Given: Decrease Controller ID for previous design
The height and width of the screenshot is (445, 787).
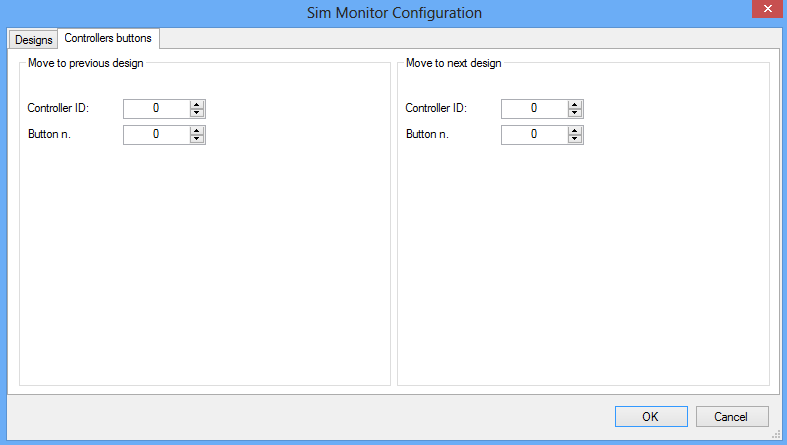Looking at the screenshot, I should tap(197, 113).
